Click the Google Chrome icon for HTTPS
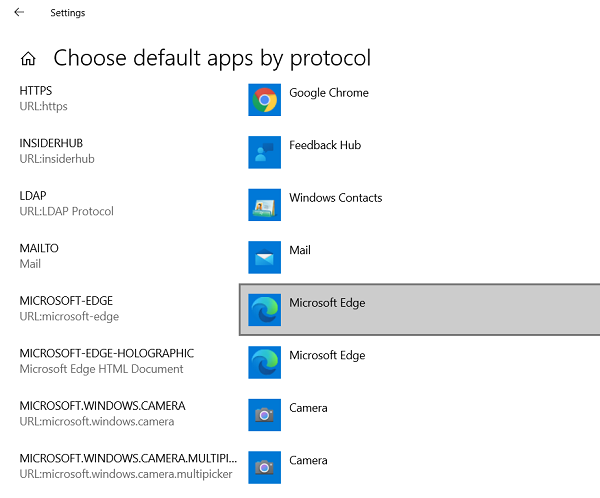Screen dimensions: 600x498 tap(265, 99)
